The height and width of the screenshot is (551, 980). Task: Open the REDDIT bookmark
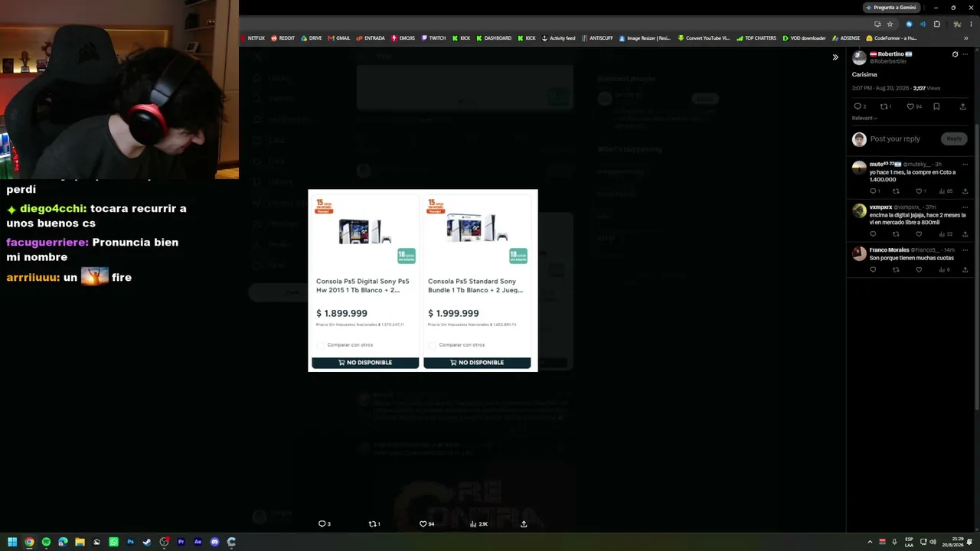283,38
